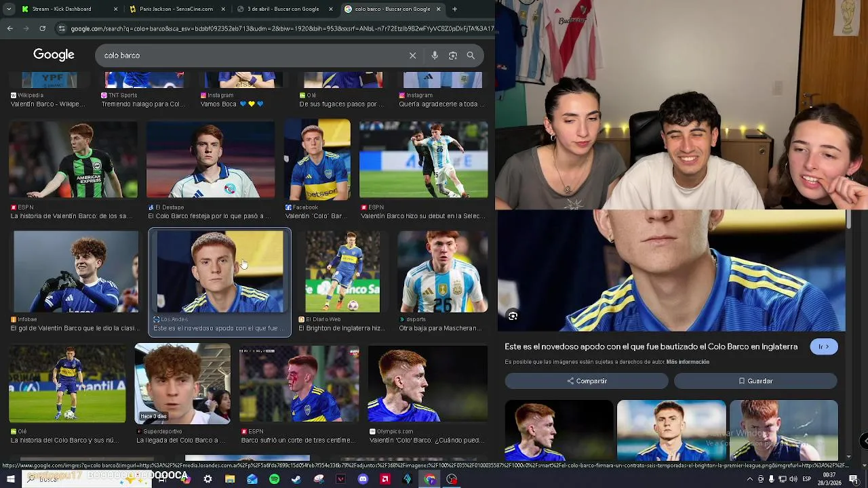This screenshot has width=868, height=488.
Task: Close the Kick Dashboard tab
Action: (x=115, y=9)
